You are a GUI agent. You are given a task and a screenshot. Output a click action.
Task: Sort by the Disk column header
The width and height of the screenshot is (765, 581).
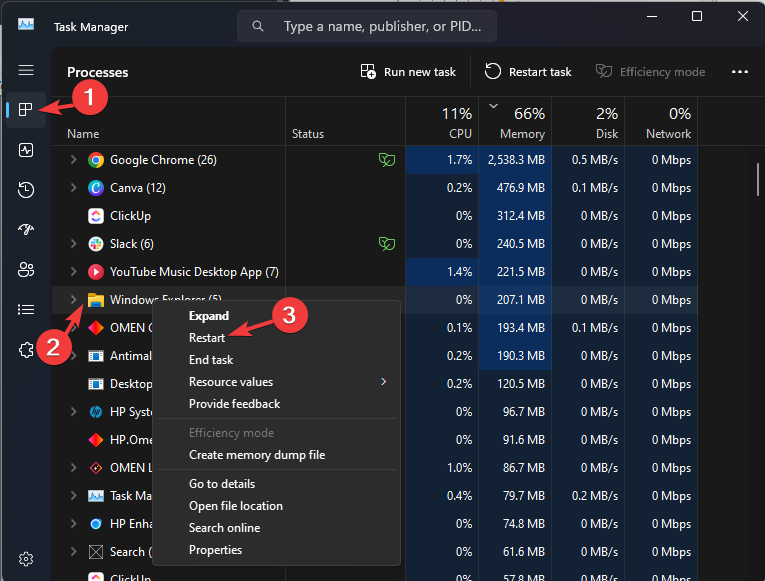588,122
